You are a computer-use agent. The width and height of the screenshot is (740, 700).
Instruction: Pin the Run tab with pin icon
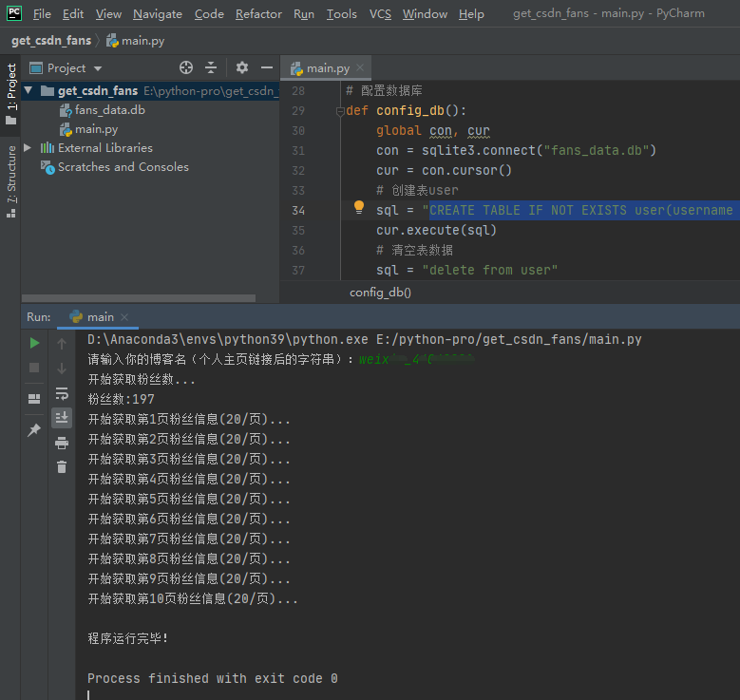[x=34, y=429]
